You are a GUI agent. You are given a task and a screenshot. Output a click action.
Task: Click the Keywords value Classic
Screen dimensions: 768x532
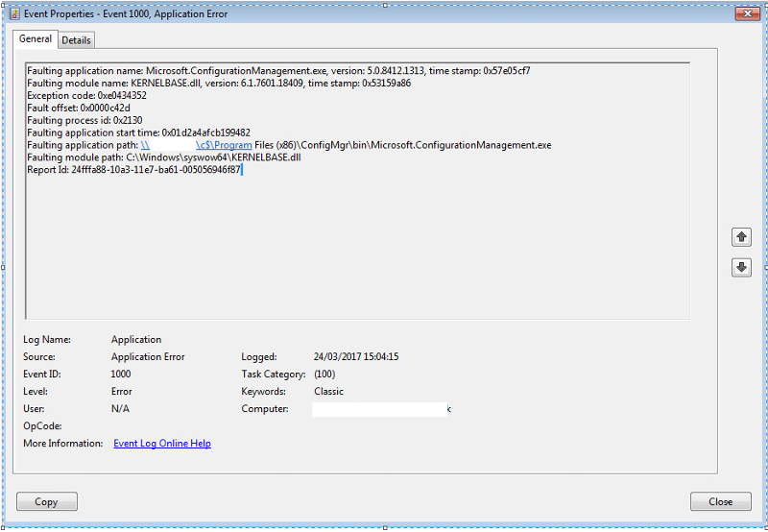click(x=328, y=392)
